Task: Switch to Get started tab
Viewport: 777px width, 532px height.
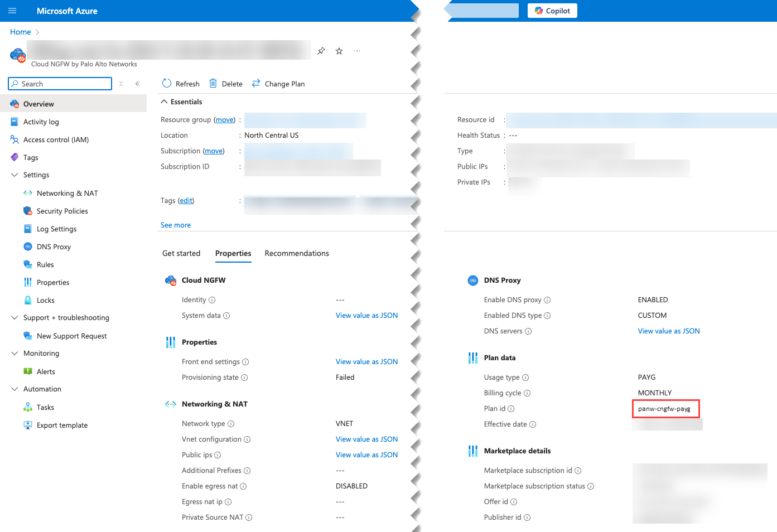Action: [x=181, y=253]
